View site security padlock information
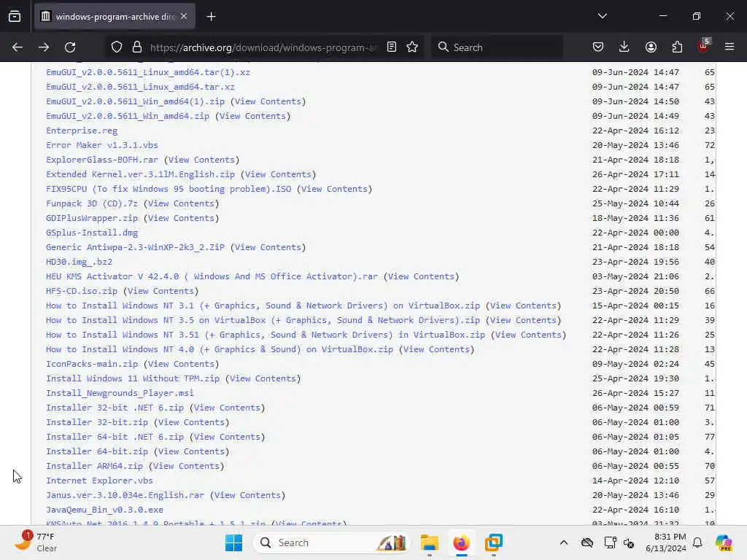 137,47
